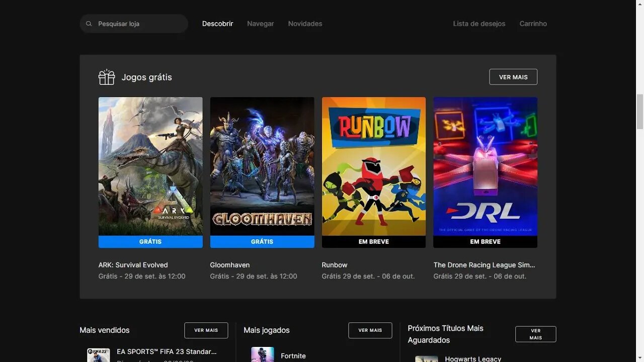Click EA SPORTS FIFA 23 Standard title
The width and height of the screenshot is (644, 362).
point(167,351)
